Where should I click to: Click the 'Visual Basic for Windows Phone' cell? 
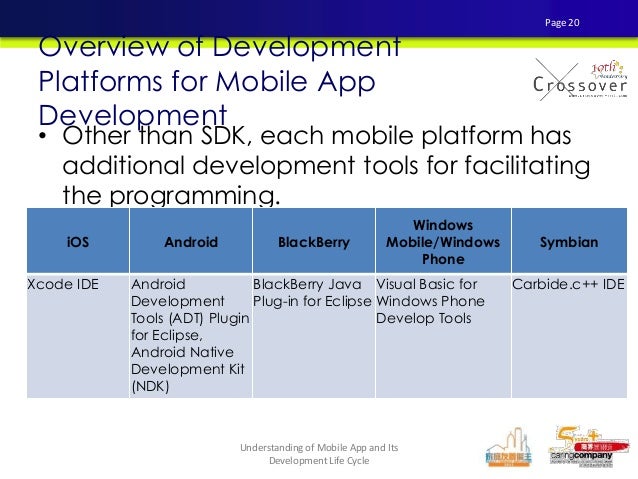coord(443,336)
